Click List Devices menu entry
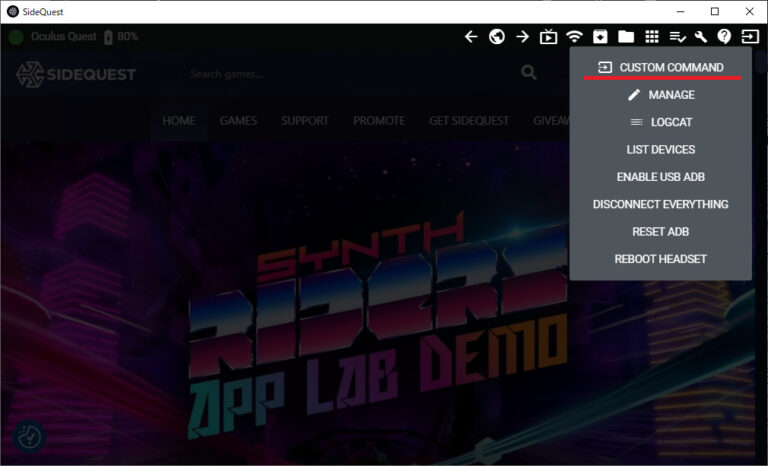This screenshot has height=466, width=768. 660,150
